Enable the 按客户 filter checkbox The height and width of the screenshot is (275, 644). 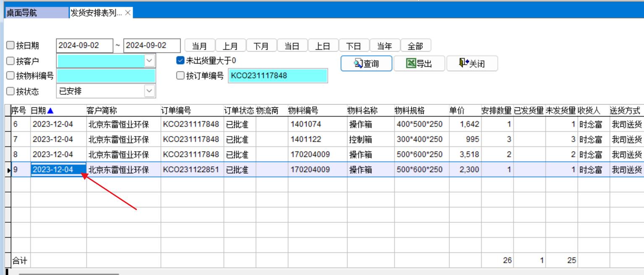[x=10, y=61]
